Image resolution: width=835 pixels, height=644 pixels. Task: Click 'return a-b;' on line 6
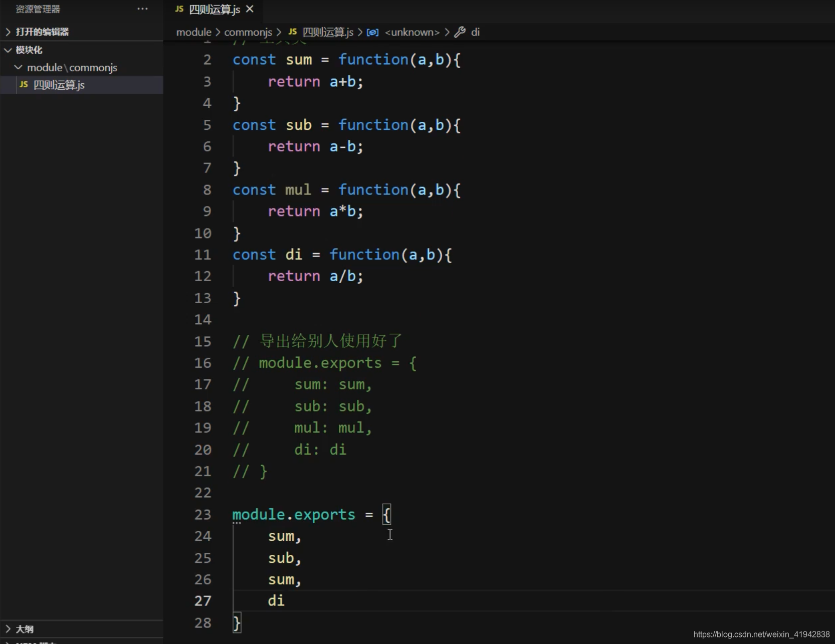[315, 146]
